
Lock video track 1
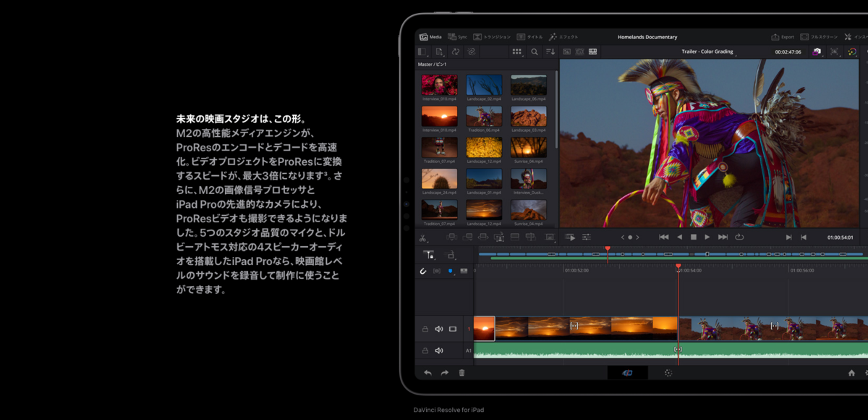point(425,329)
